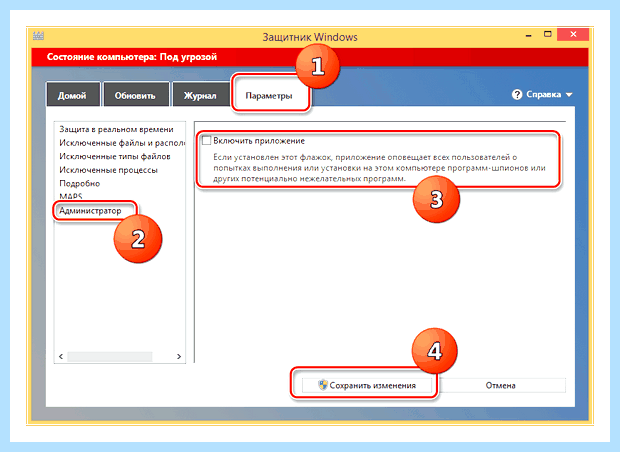Screen dimensions: 620x452
Task: Open the Справка help link
Action: coord(543,95)
